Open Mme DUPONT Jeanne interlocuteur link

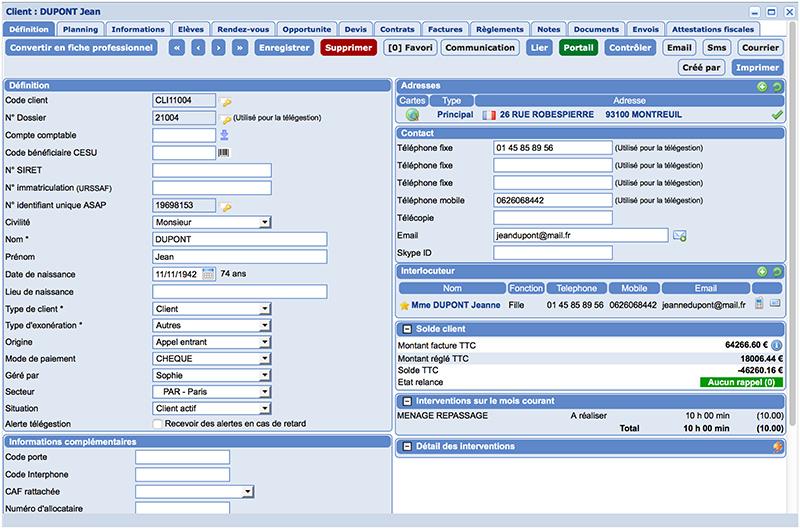coord(456,305)
